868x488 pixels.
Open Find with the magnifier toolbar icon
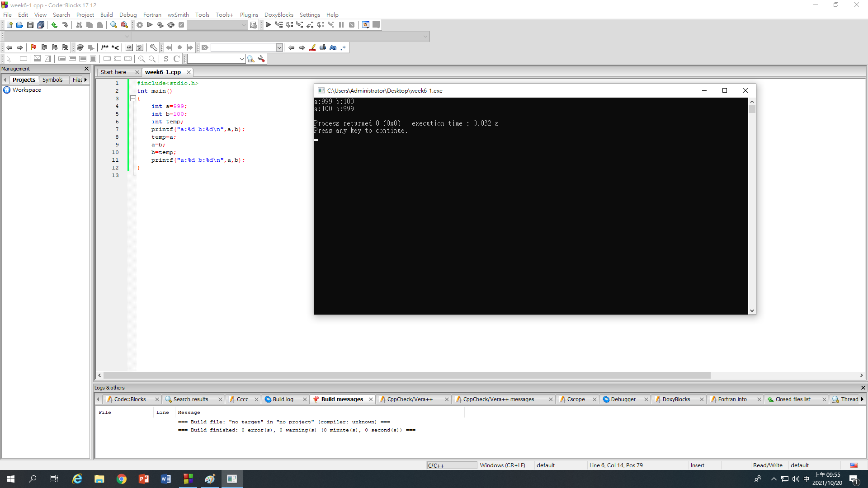[x=113, y=25]
